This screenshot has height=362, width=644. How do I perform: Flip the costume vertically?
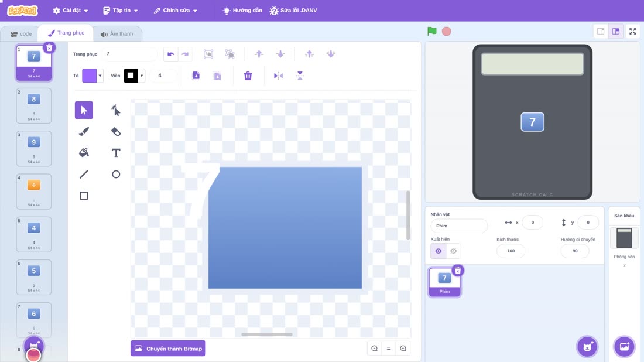(x=300, y=76)
